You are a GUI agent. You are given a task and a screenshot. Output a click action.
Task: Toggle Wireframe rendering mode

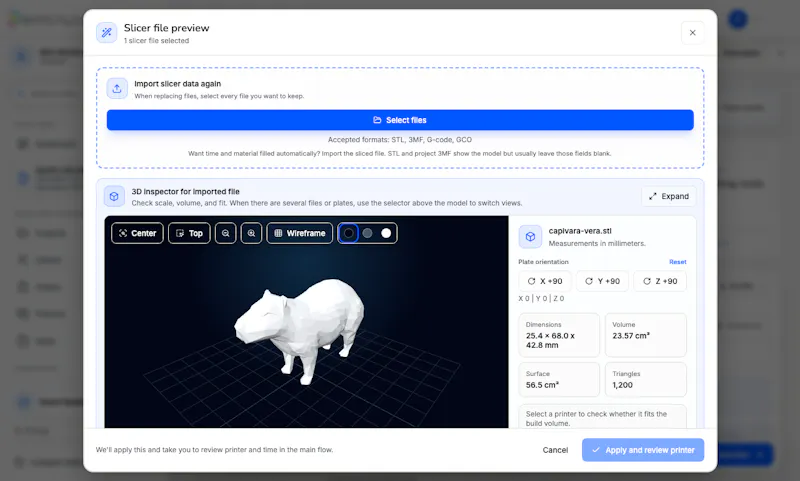[299, 233]
